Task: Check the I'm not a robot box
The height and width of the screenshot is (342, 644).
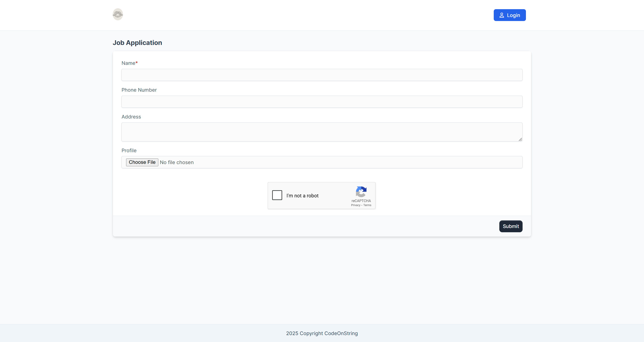Action: (277, 195)
